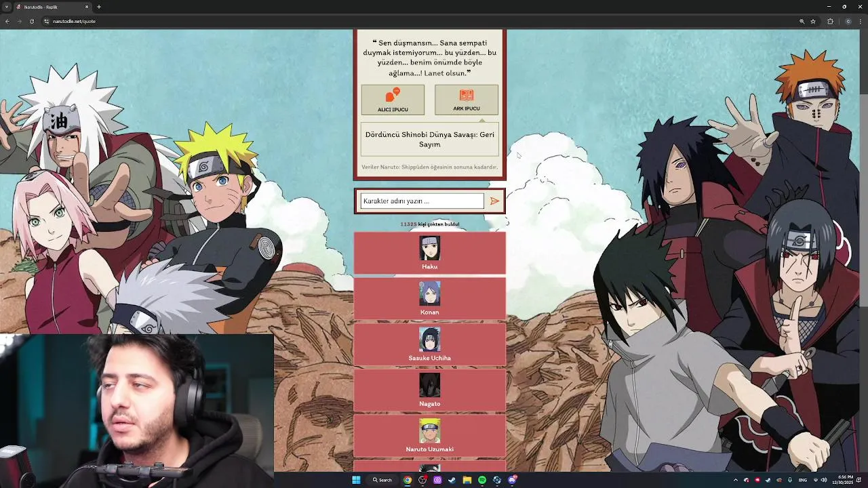Click the Nagato guess row
Viewport: 868px width, 488px height.
point(430,390)
